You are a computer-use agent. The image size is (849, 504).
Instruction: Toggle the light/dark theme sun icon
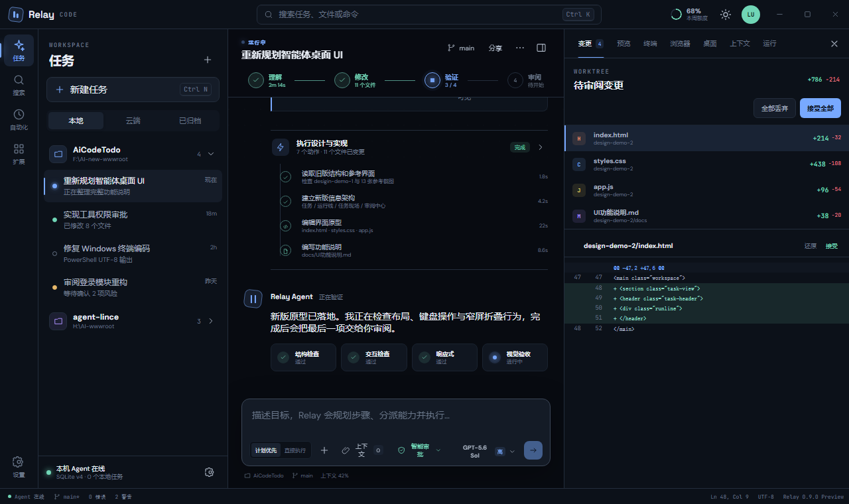coord(726,15)
